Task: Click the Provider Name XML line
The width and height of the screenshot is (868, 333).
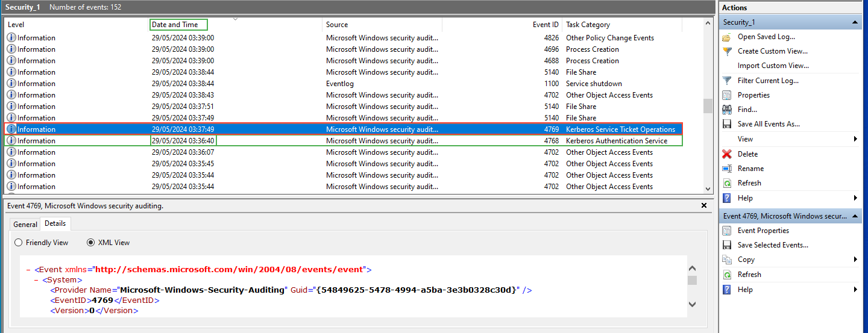Action: 291,290
